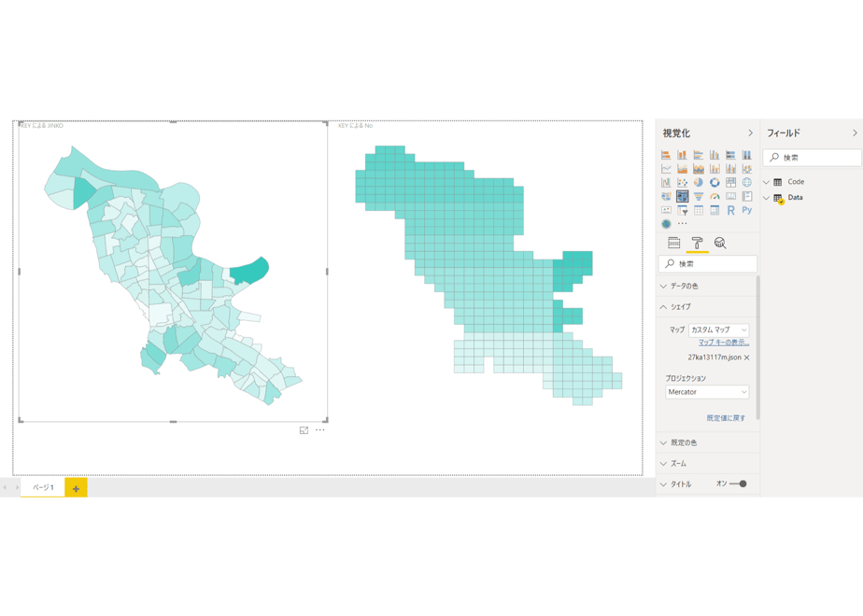Add a new page with plus button
This screenshot has height=616, width=863.
click(x=76, y=488)
